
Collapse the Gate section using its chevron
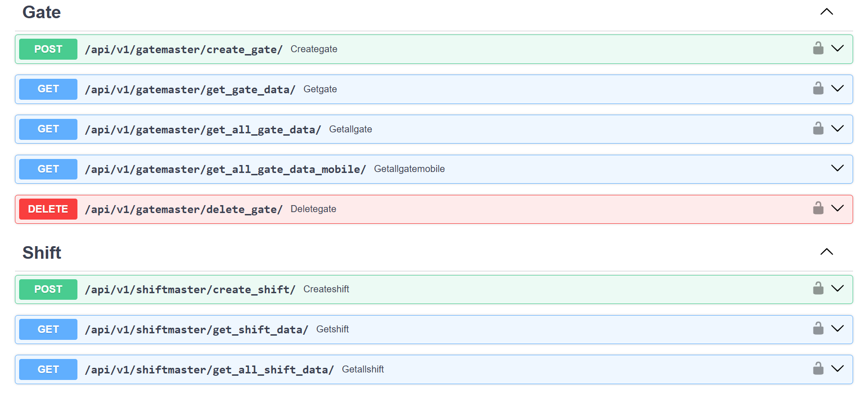(826, 12)
